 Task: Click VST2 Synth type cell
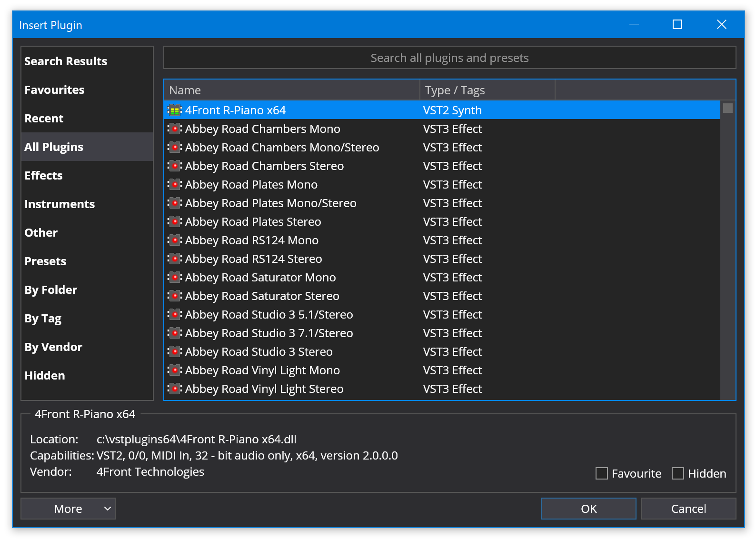pos(452,110)
